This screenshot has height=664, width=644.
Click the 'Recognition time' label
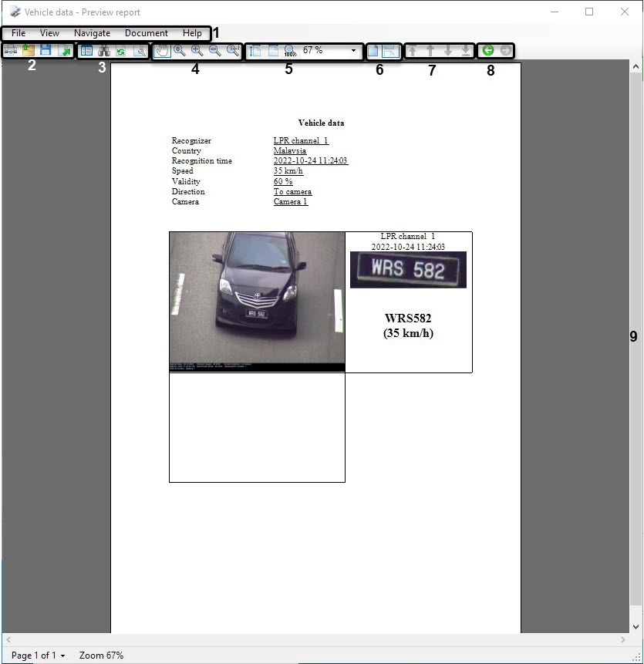coord(201,161)
